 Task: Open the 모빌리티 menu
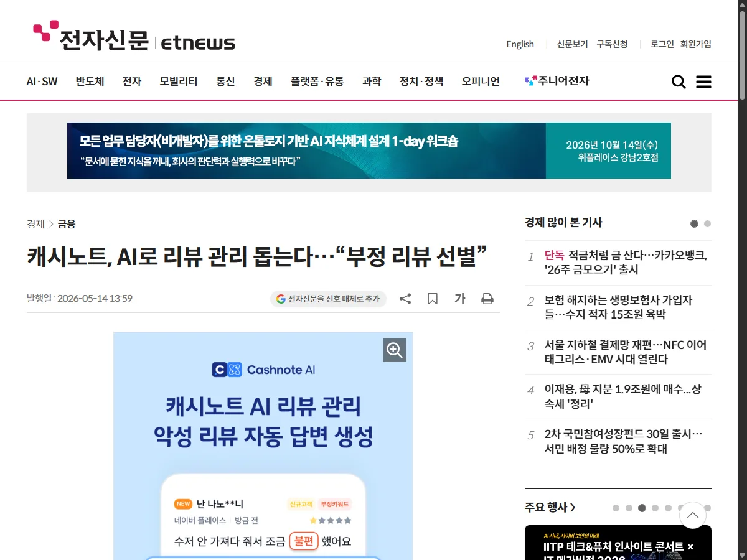click(x=179, y=82)
